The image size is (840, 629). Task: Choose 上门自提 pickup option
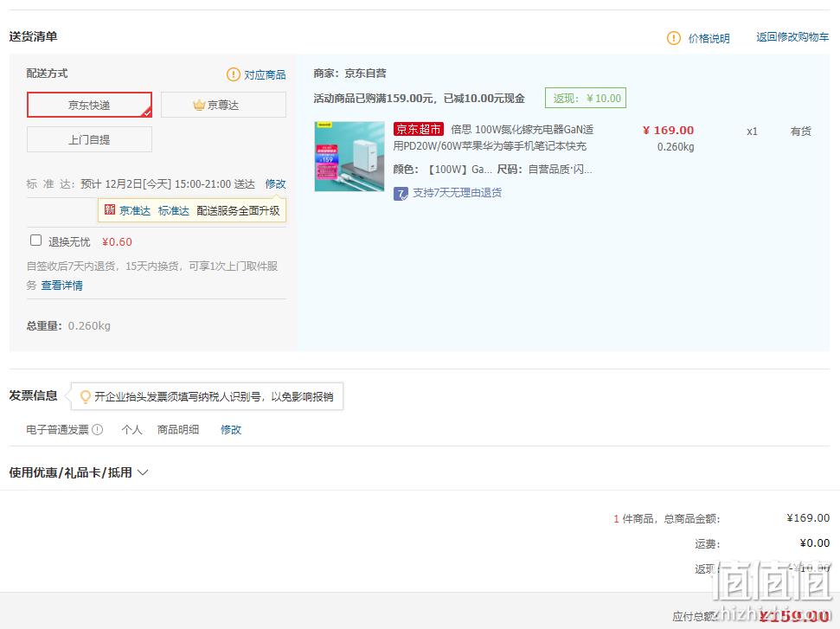coord(89,140)
